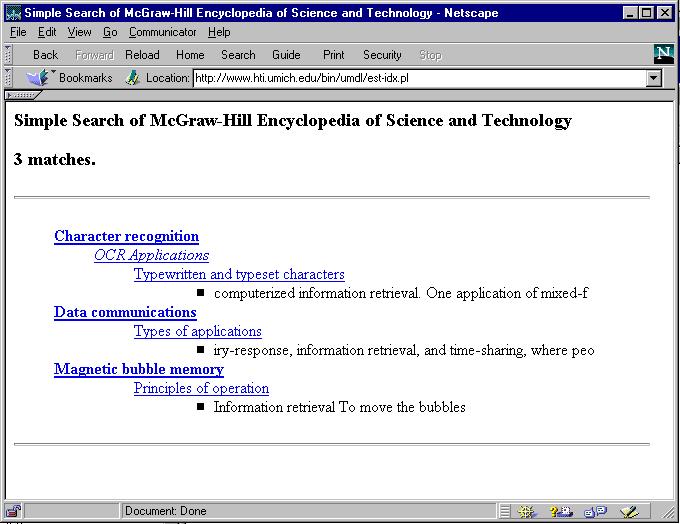Open Discussion groups icon in component bar

(595, 511)
